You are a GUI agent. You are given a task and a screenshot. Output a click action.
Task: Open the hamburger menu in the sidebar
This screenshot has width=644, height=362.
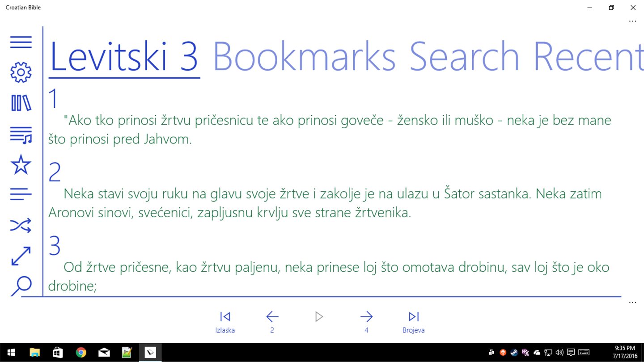pos(21,42)
